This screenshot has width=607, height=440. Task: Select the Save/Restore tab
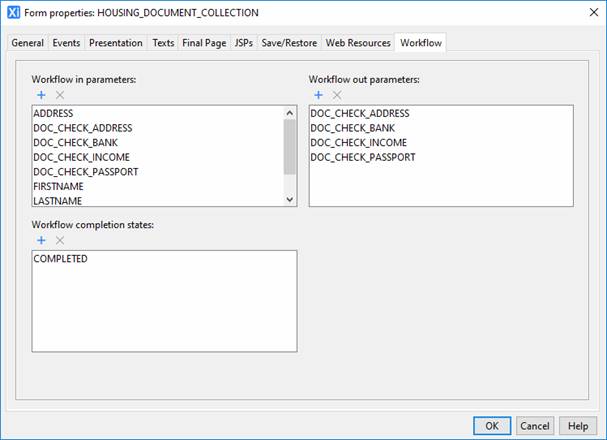[289, 43]
